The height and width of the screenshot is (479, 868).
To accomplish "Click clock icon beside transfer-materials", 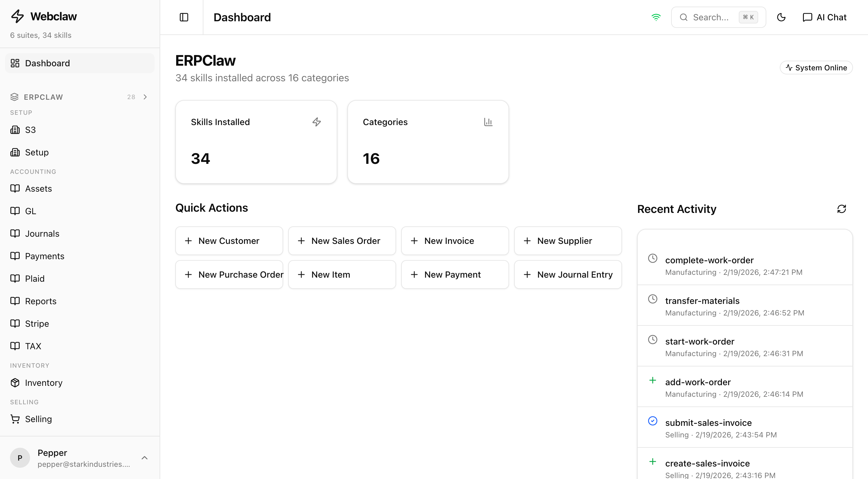I will click(x=653, y=299).
